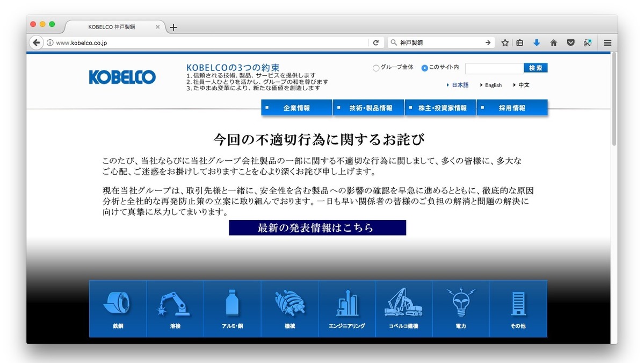Screen dimensions: 644x363
Task: Open the bookmarks list icon
Action: point(519,43)
